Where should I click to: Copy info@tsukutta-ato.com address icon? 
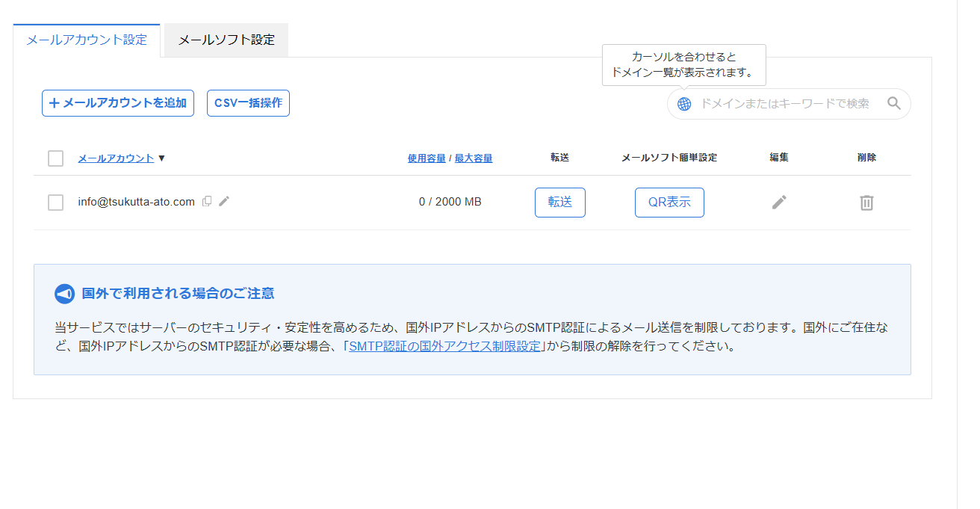point(207,201)
